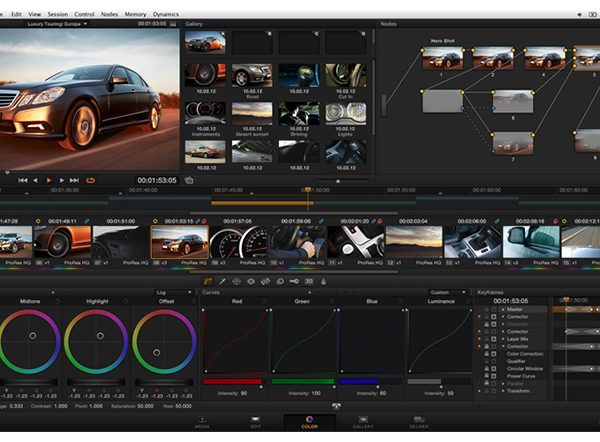Expand the Transform keyframe track

tap(503, 391)
